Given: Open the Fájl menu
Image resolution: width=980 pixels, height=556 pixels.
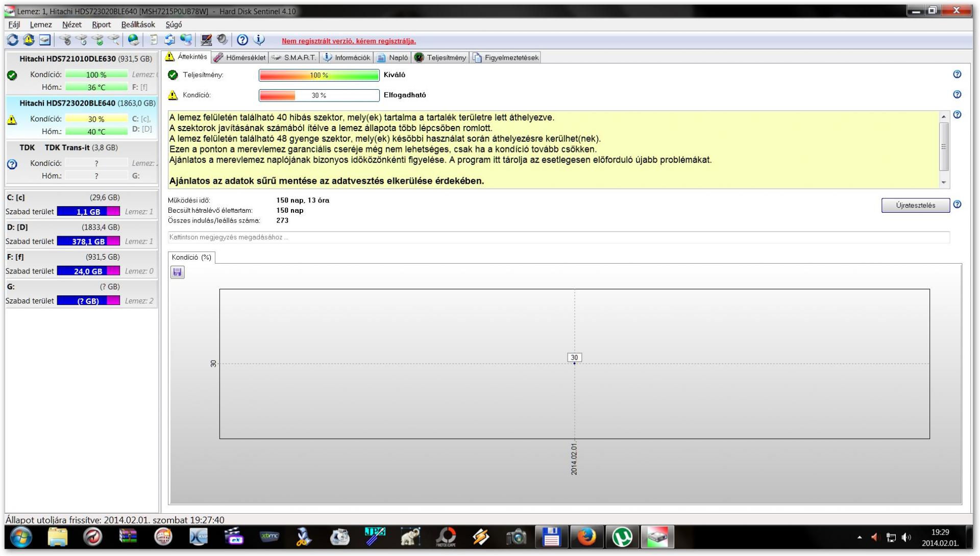Looking at the screenshot, I should pyautogui.click(x=14, y=24).
